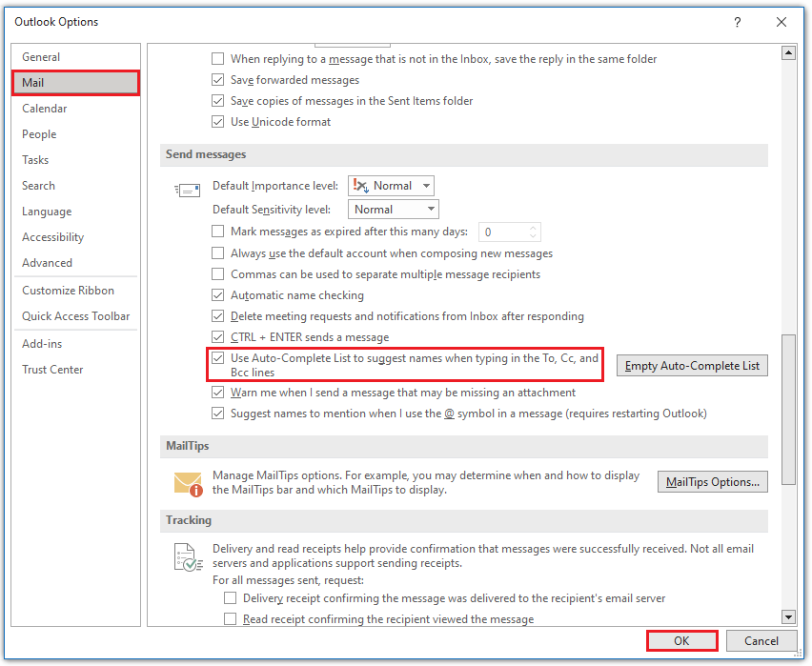
Task: Uncheck "Automatic name checking"
Action: [217, 295]
